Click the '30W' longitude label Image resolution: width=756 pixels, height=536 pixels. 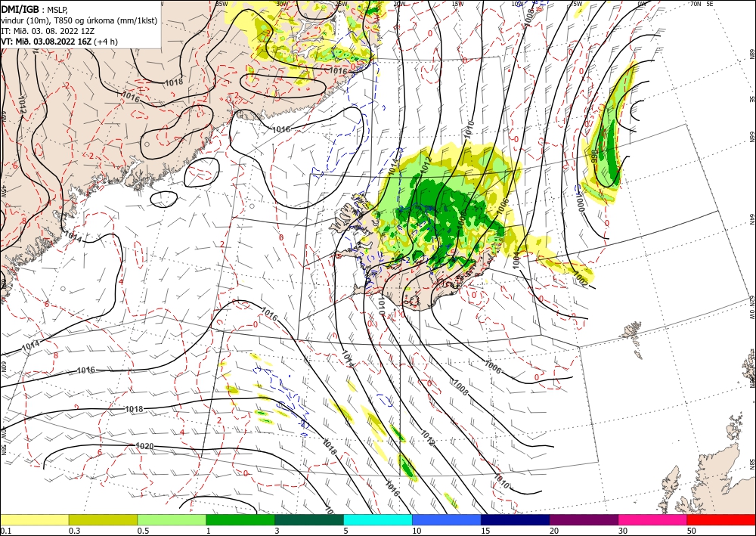click(x=282, y=4)
